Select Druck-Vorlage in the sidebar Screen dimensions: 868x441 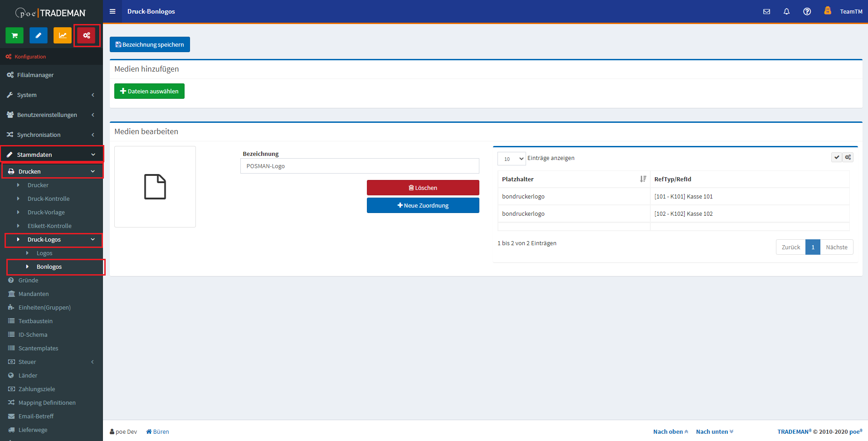coord(46,212)
